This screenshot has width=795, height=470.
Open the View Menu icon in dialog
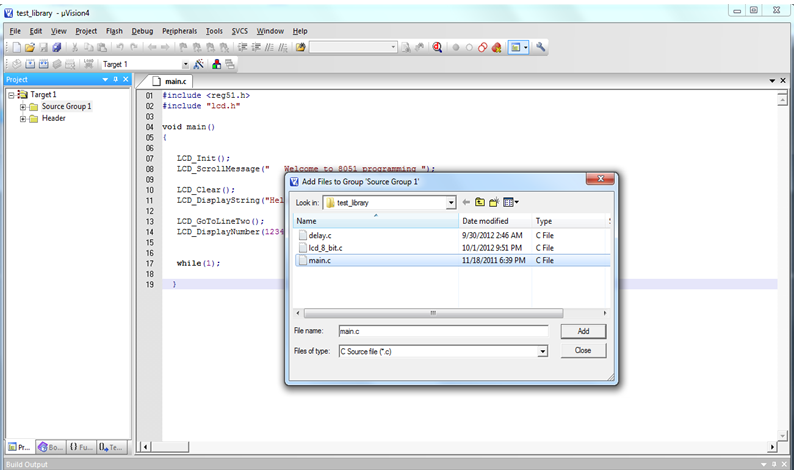pos(511,202)
